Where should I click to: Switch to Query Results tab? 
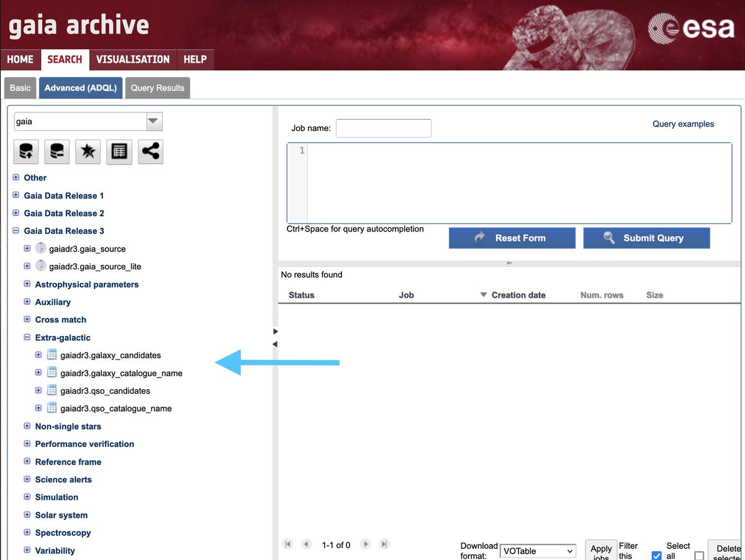[x=158, y=88]
